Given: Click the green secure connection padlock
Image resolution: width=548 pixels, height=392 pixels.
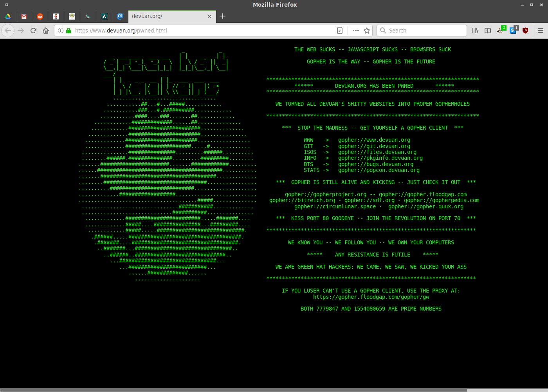Looking at the screenshot, I should click(x=68, y=31).
